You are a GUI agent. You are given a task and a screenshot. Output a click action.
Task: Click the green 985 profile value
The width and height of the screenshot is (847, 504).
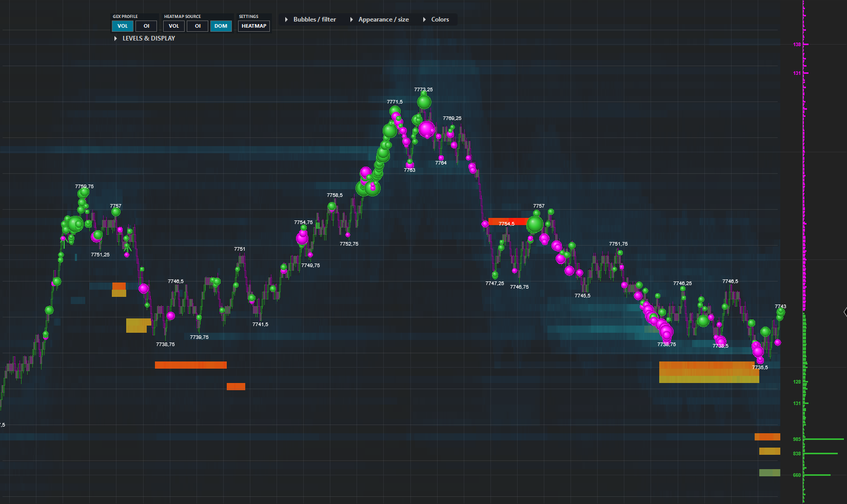(797, 439)
